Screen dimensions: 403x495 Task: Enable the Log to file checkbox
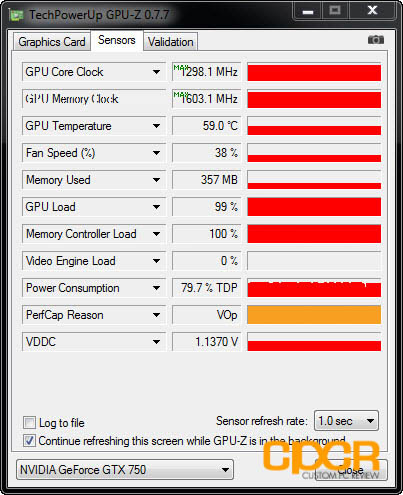(x=29, y=422)
